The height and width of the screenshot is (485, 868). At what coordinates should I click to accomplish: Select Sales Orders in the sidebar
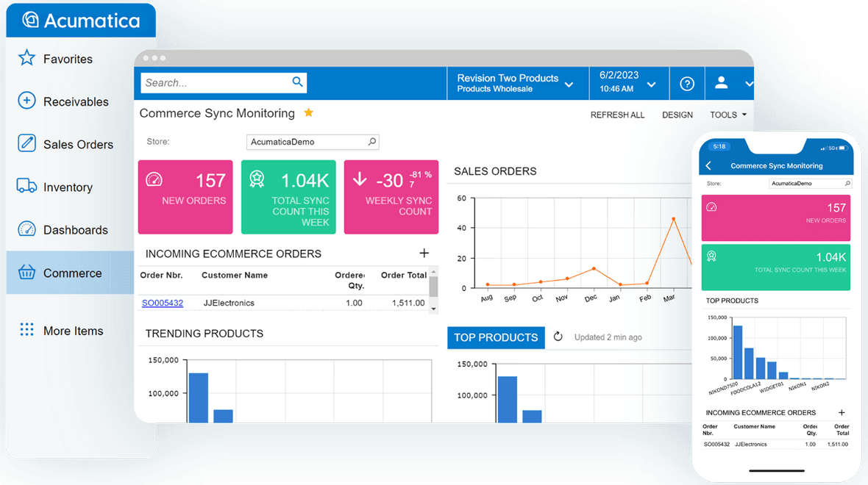[x=78, y=144]
